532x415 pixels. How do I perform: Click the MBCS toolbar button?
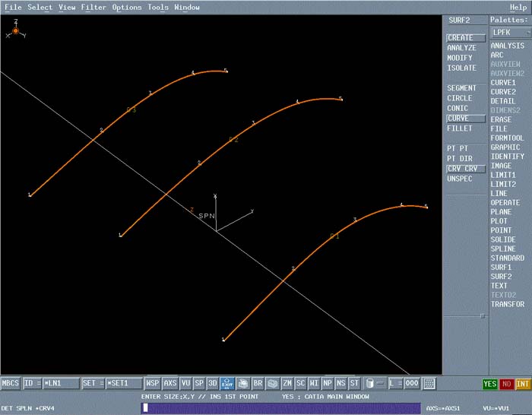click(10, 383)
